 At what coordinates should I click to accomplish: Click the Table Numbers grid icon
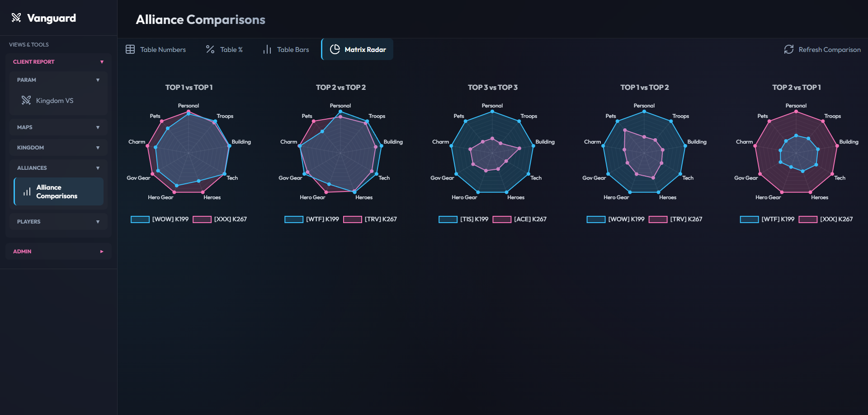[130, 49]
